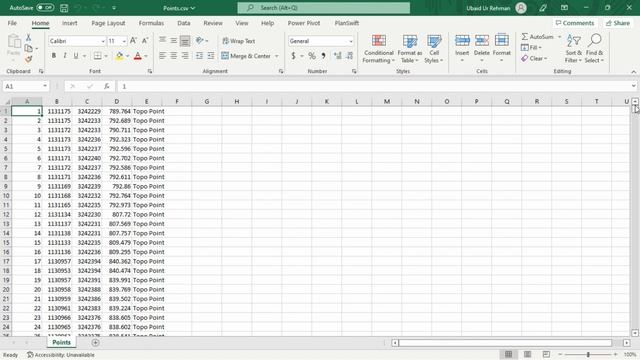Increase font size with larger A

133,41
